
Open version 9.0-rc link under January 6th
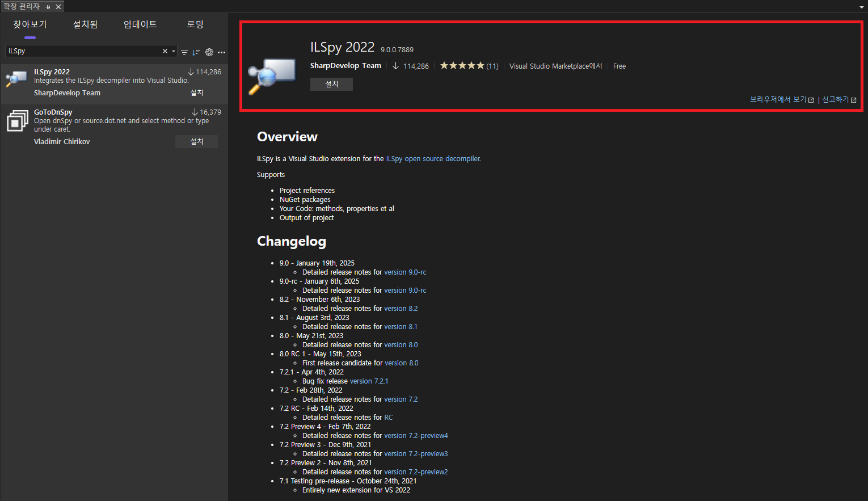pyautogui.click(x=405, y=291)
